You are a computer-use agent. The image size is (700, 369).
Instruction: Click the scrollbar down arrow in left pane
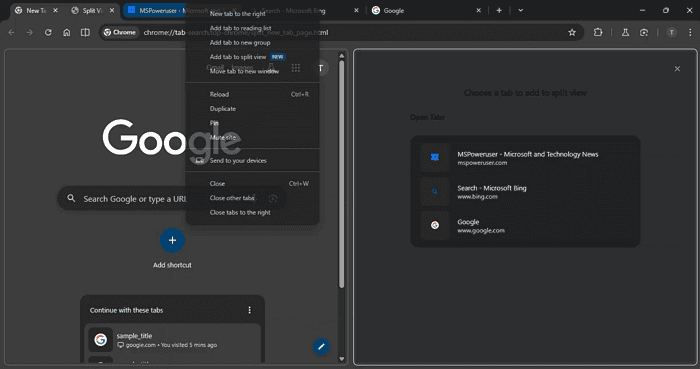342,358
